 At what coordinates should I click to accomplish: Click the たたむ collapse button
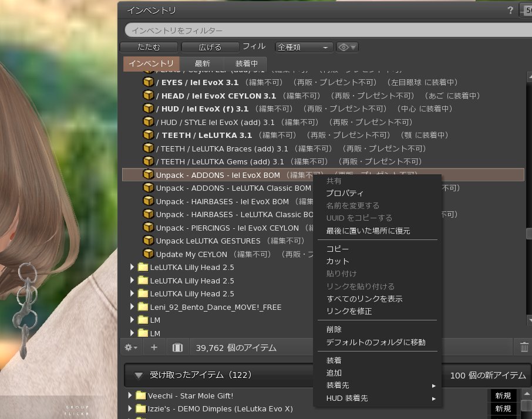coord(149,47)
